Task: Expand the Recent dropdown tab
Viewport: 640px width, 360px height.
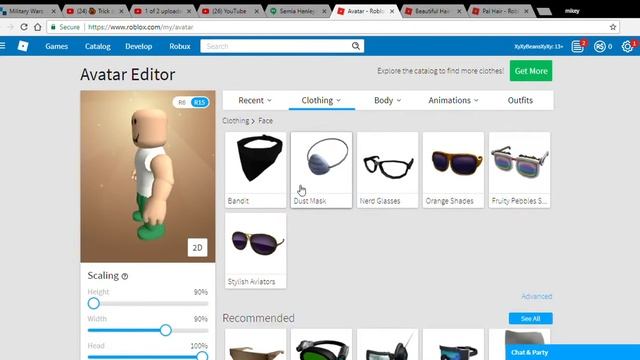Action: [x=255, y=100]
